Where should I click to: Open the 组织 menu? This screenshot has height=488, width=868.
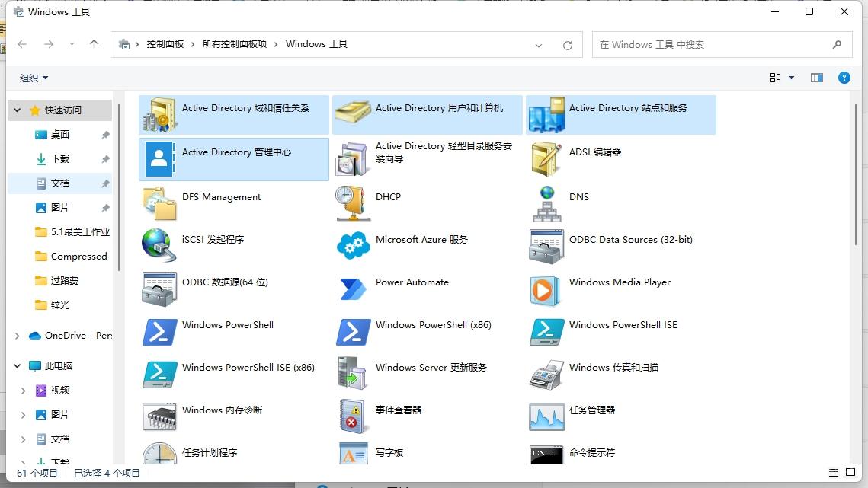pos(32,78)
